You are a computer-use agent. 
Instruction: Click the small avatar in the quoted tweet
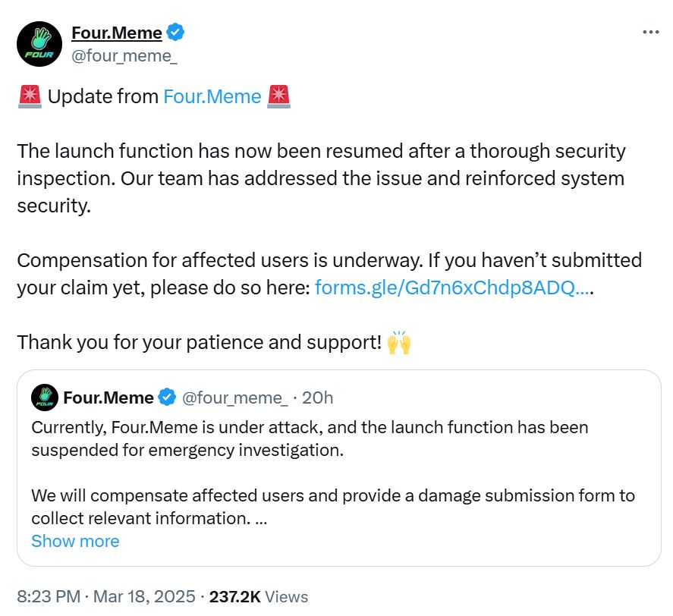click(45, 398)
